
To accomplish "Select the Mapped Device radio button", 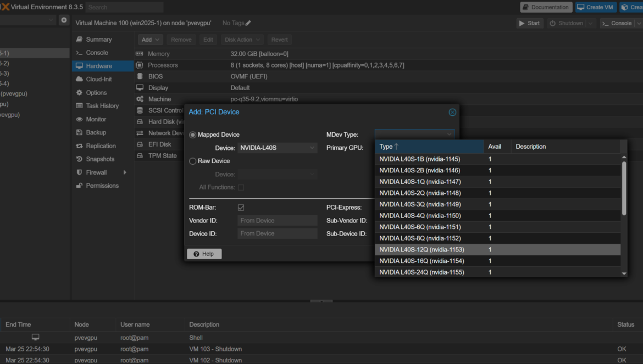I will click(192, 135).
